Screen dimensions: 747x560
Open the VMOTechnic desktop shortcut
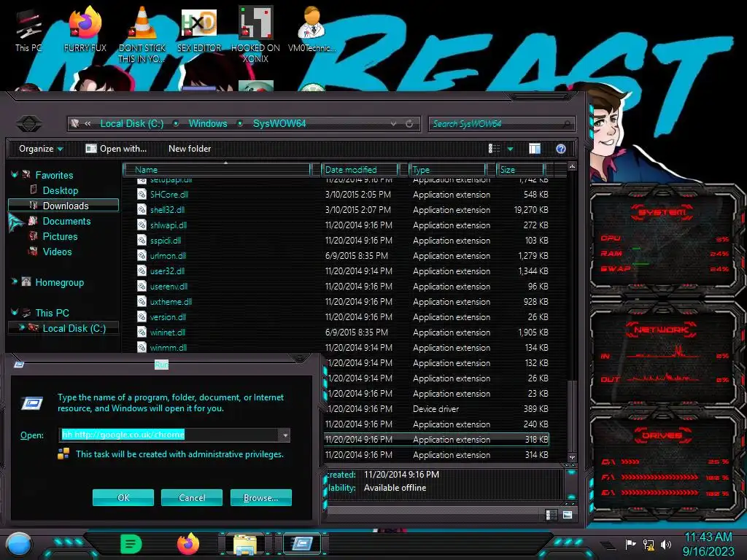(x=311, y=30)
